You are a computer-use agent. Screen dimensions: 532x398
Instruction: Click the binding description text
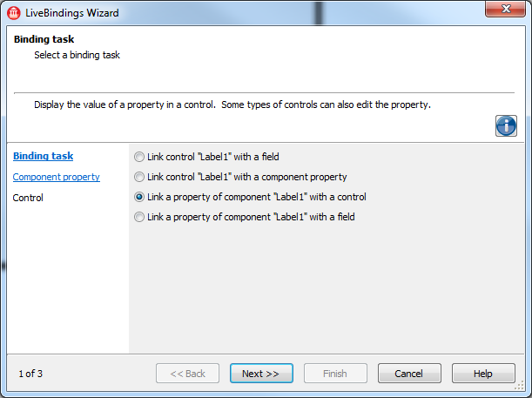(x=232, y=105)
